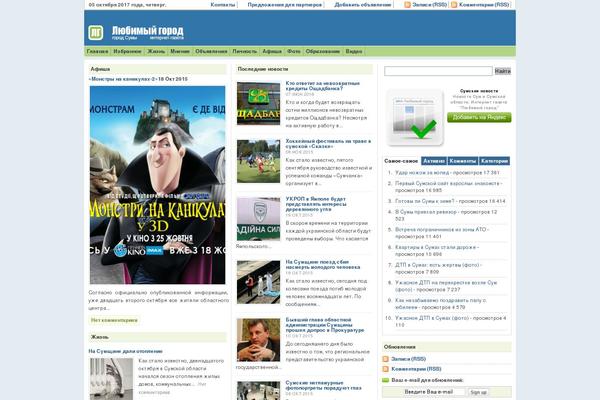Switch to the Категории tab
The width and height of the screenshot is (600, 400).
(x=494, y=161)
